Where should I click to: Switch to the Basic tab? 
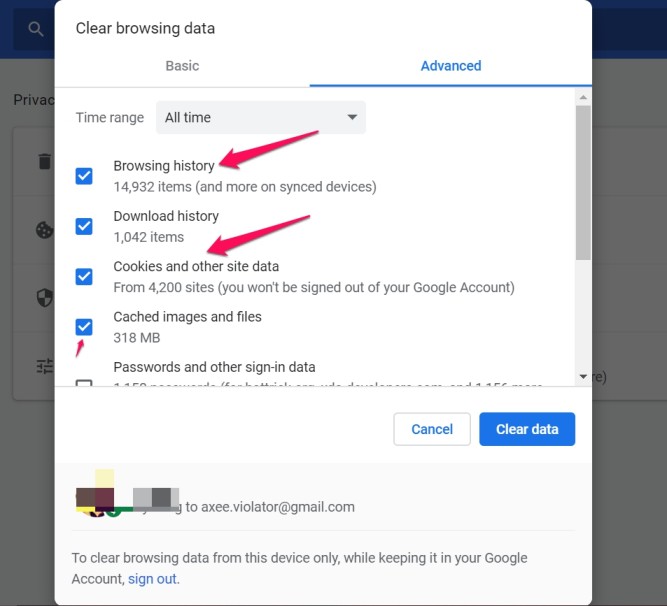pos(182,66)
